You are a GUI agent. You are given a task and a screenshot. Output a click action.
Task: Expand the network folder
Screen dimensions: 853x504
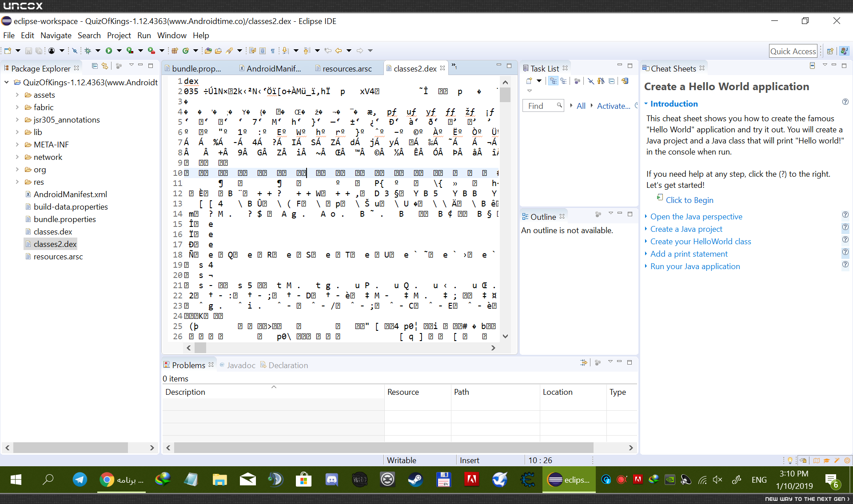pyautogui.click(x=17, y=157)
